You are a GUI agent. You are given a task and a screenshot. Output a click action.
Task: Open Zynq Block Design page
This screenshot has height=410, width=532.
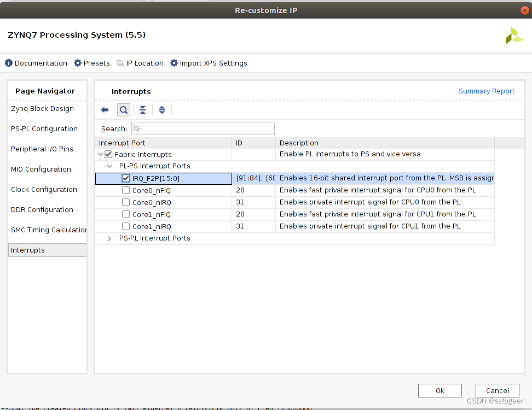click(x=42, y=108)
